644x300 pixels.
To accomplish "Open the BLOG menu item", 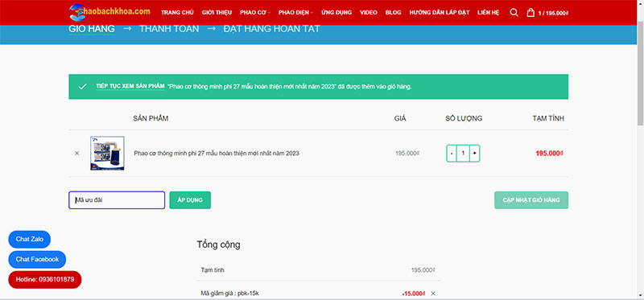I will tap(393, 12).
